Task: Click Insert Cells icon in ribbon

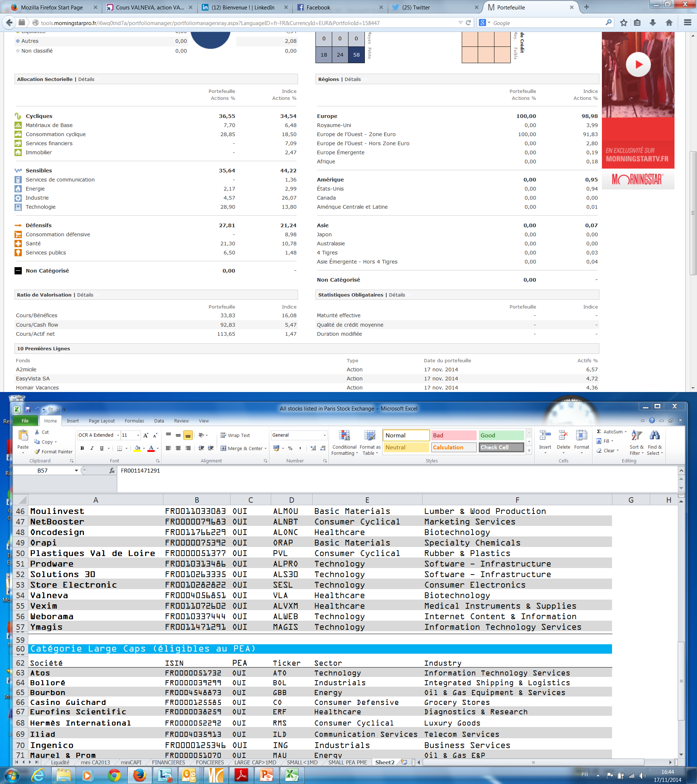Action: click(545, 436)
